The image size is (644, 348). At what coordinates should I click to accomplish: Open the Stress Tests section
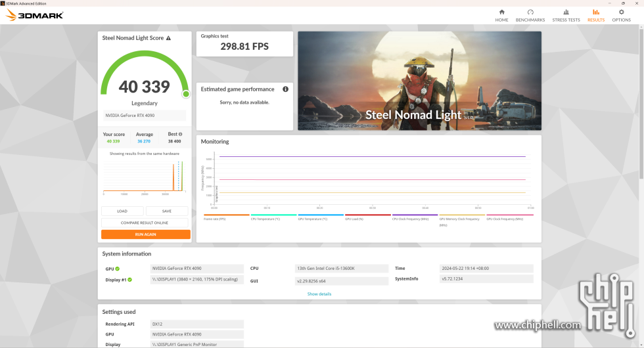(x=566, y=16)
